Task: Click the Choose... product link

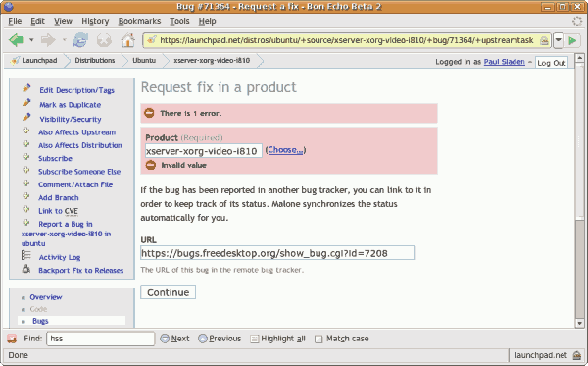Action: [x=285, y=150]
